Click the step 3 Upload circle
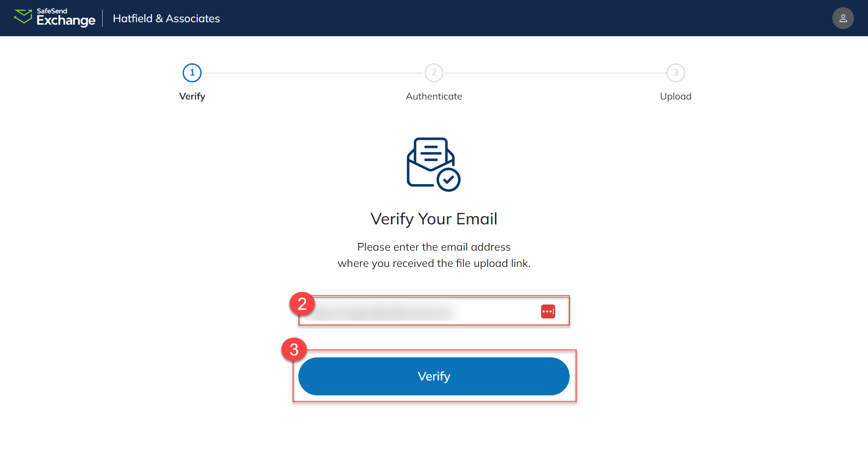 pyautogui.click(x=675, y=72)
